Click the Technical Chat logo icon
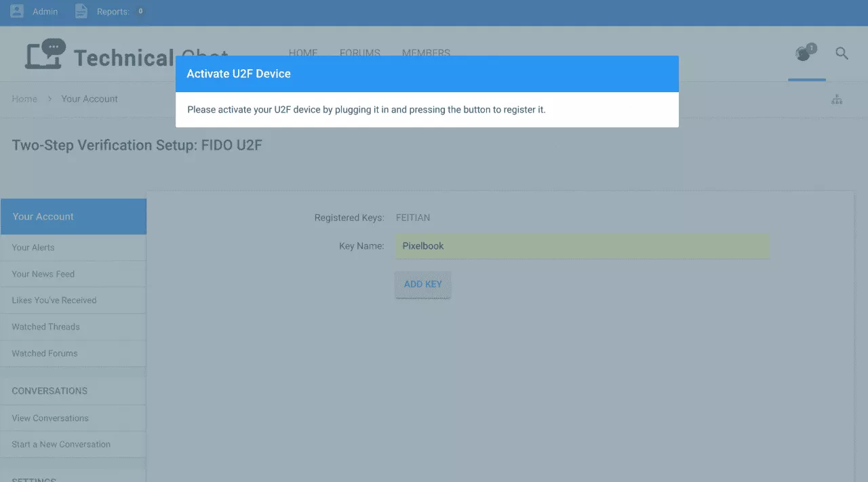This screenshot has width=868, height=482. click(x=46, y=55)
